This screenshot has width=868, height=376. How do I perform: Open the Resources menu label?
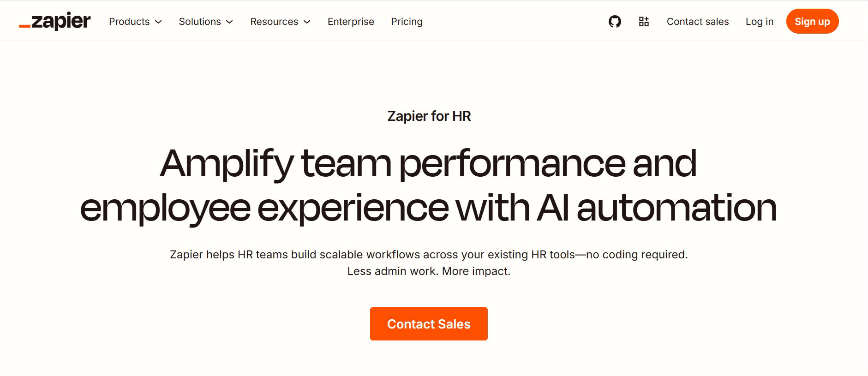click(274, 22)
